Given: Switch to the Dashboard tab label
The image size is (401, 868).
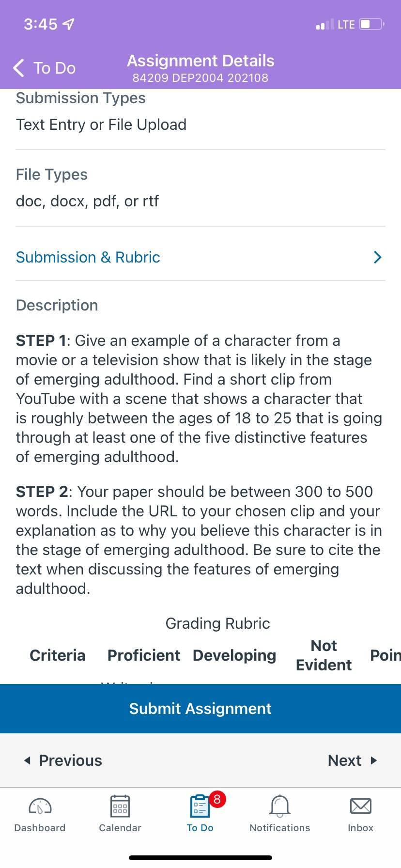Looking at the screenshot, I should coord(40,828).
